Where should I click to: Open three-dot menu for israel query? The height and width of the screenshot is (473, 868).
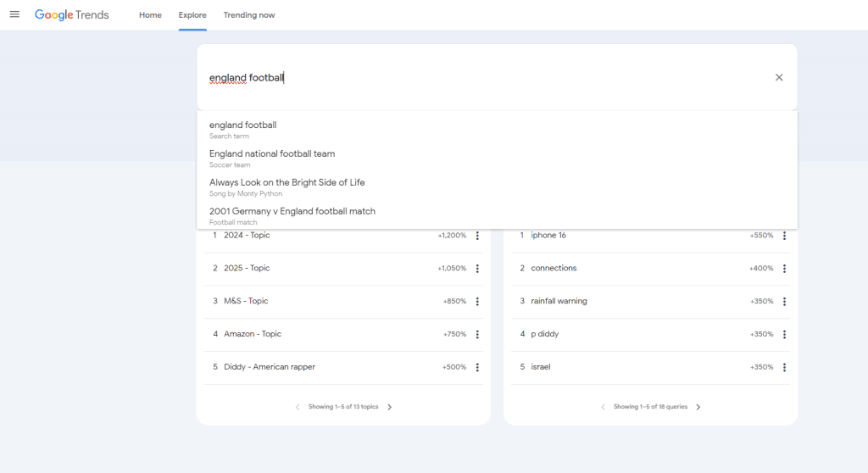click(x=784, y=368)
